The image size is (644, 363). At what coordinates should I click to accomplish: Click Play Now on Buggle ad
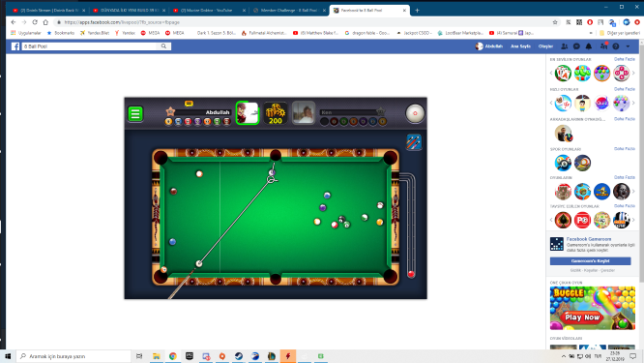pos(582,317)
